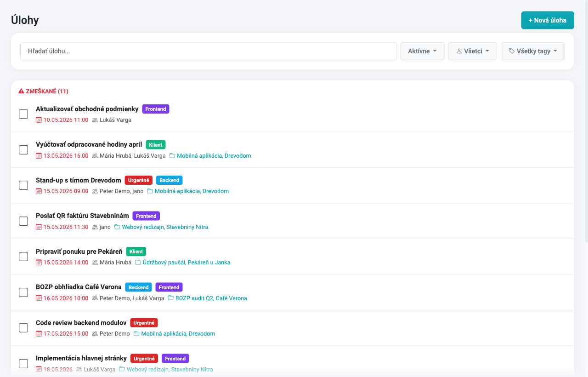Click folder icon in Stand-up s tímom Drevodom row
This screenshot has width=588, height=377.
click(150, 191)
